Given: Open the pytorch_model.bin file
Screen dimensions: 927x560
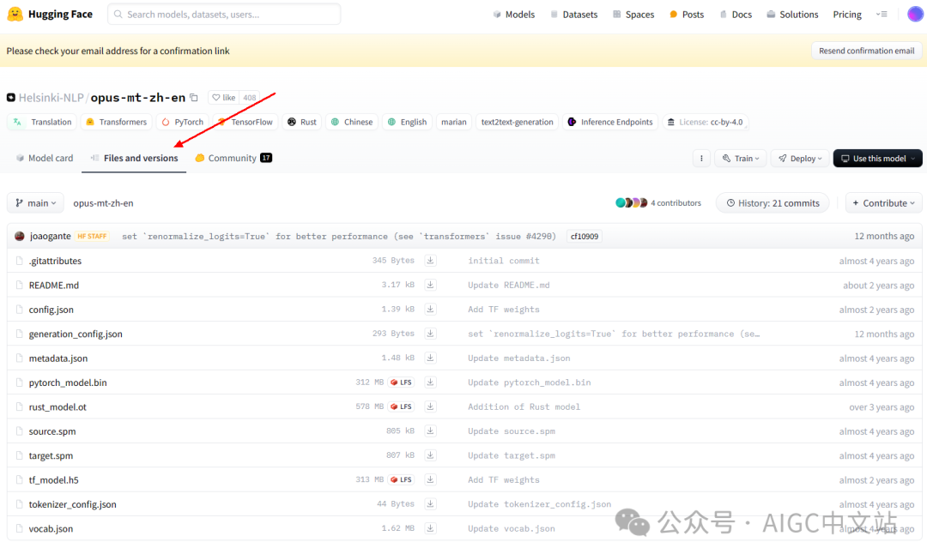Looking at the screenshot, I should [x=68, y=382].
